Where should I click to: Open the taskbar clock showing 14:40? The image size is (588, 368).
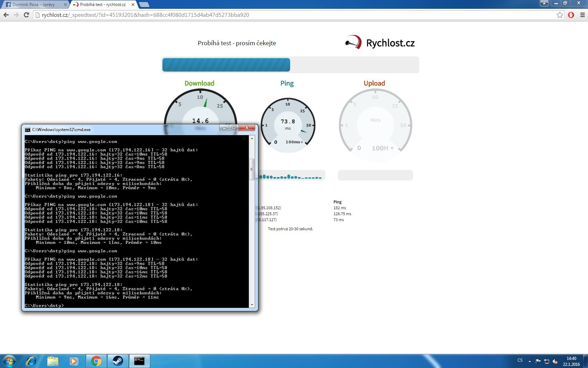coord(571,361)
